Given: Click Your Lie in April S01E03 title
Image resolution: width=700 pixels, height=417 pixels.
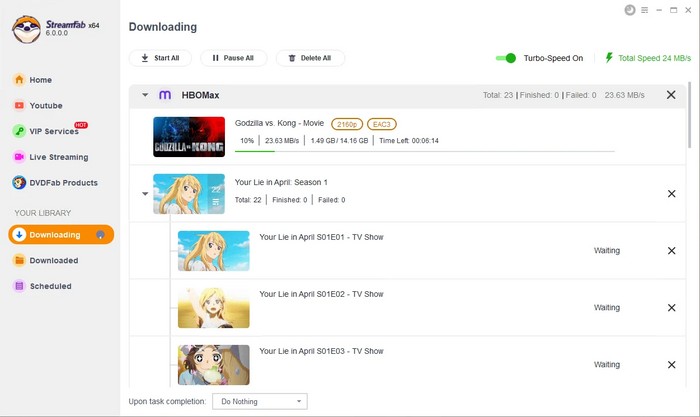Looking at the screenshot, I should click(x=321, y=351).
